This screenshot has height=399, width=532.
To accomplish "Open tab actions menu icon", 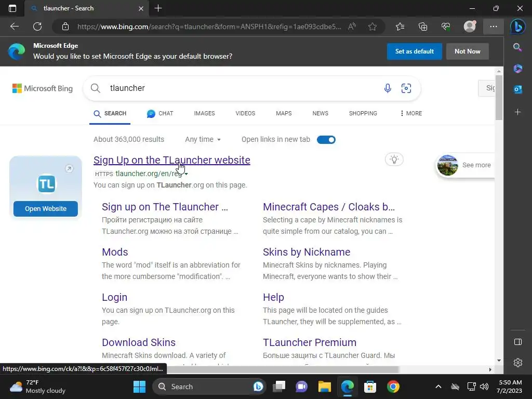I will point(12,8).
